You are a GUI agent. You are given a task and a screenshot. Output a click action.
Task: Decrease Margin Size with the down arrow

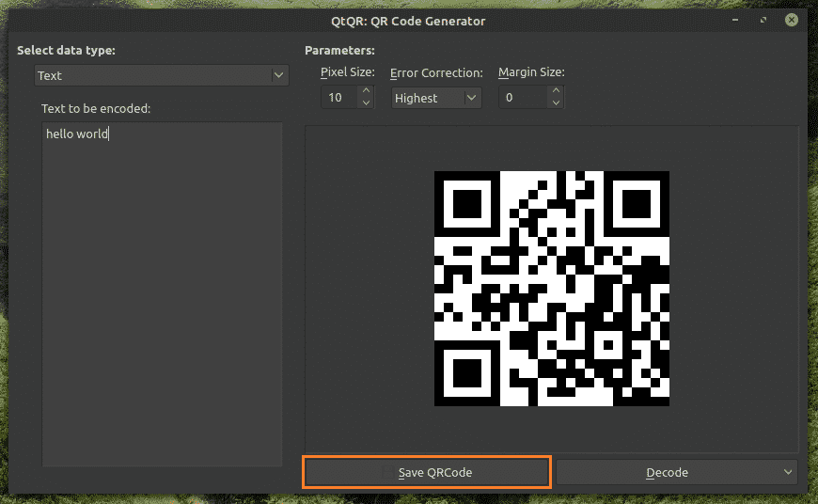[x=556, y=103]
